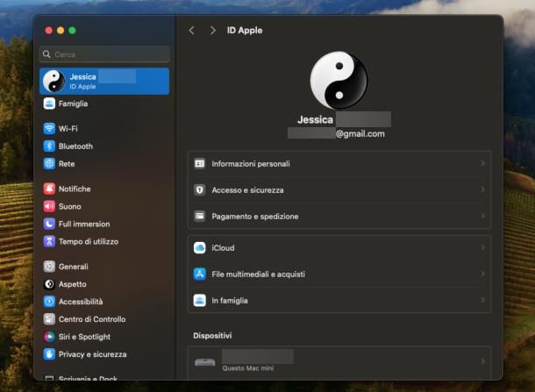Click the Generali label
Viewport: 535px width, 392px height.
click(x=73, y=267)
